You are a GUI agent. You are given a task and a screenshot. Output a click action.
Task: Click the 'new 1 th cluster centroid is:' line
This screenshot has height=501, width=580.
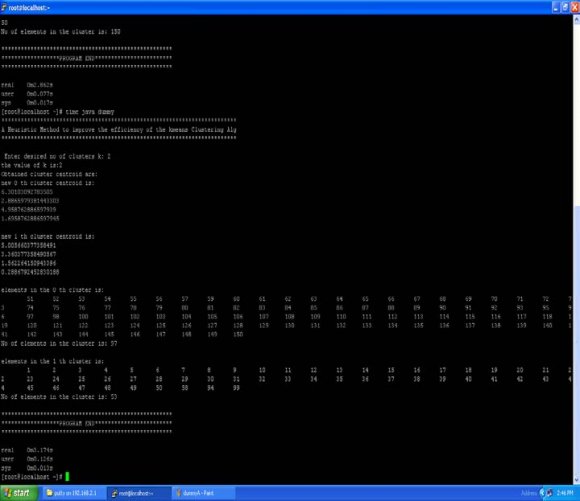tap(48, 236)
